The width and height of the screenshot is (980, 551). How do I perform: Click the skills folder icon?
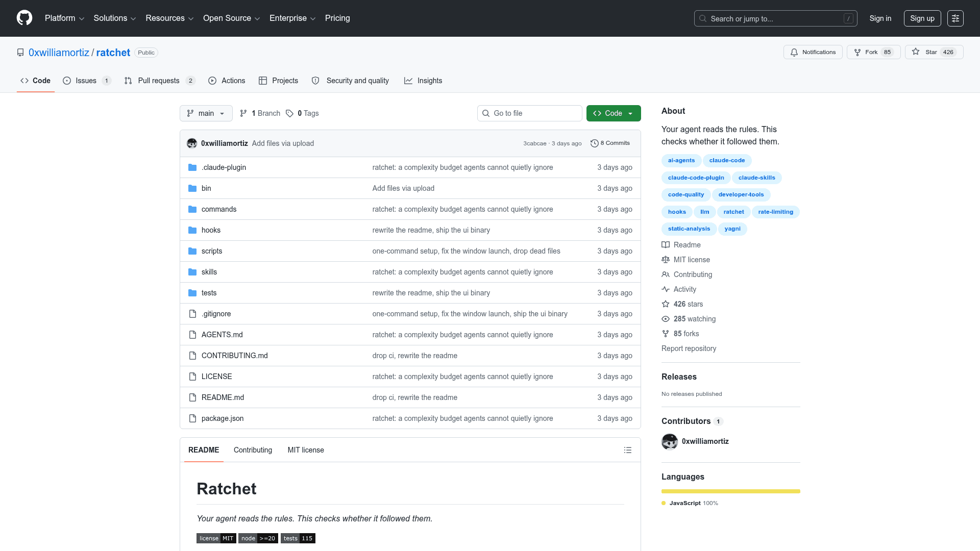(192, 272)
